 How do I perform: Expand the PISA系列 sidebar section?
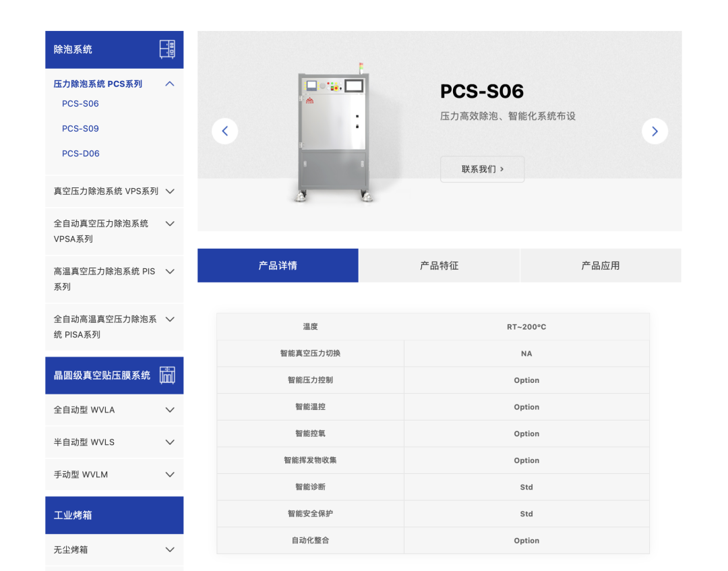pyautogui.click(x=170, y=319)
